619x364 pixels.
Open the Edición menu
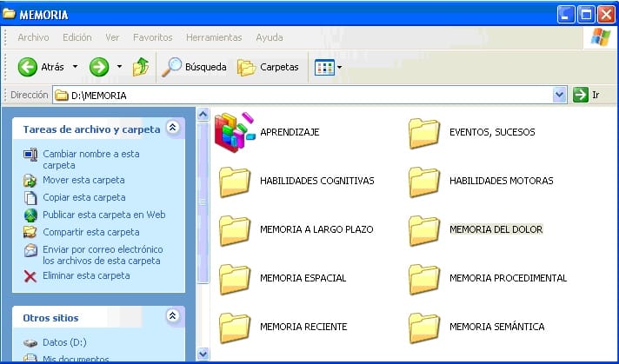click(x=77, y=37)
